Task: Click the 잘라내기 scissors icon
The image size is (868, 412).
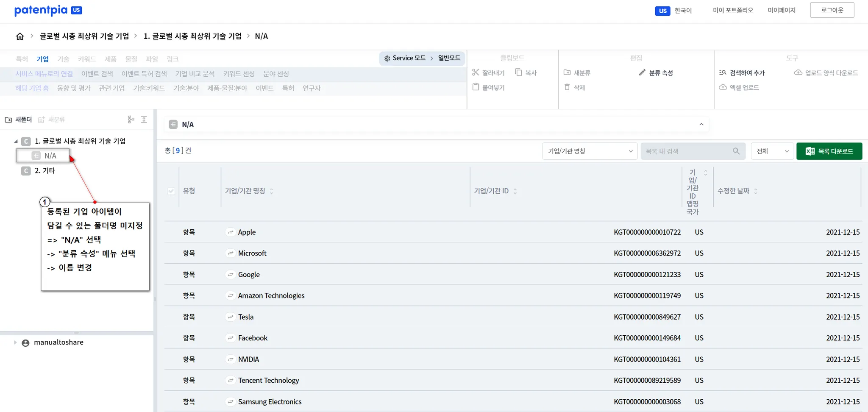Action: [x=476, y=72]
